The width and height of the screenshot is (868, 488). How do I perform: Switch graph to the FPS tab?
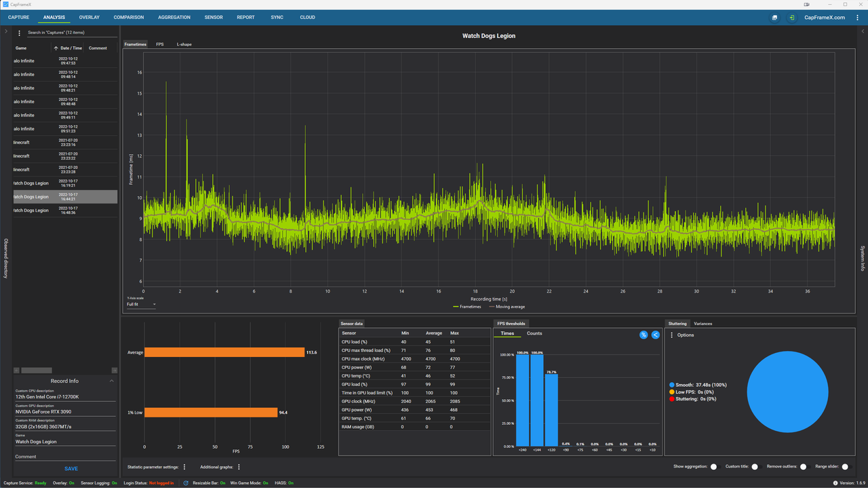click(x=160, y=44)
